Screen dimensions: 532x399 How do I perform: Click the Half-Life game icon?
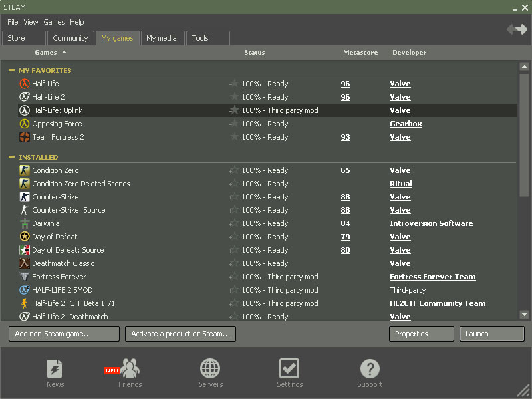coord(25,84)
